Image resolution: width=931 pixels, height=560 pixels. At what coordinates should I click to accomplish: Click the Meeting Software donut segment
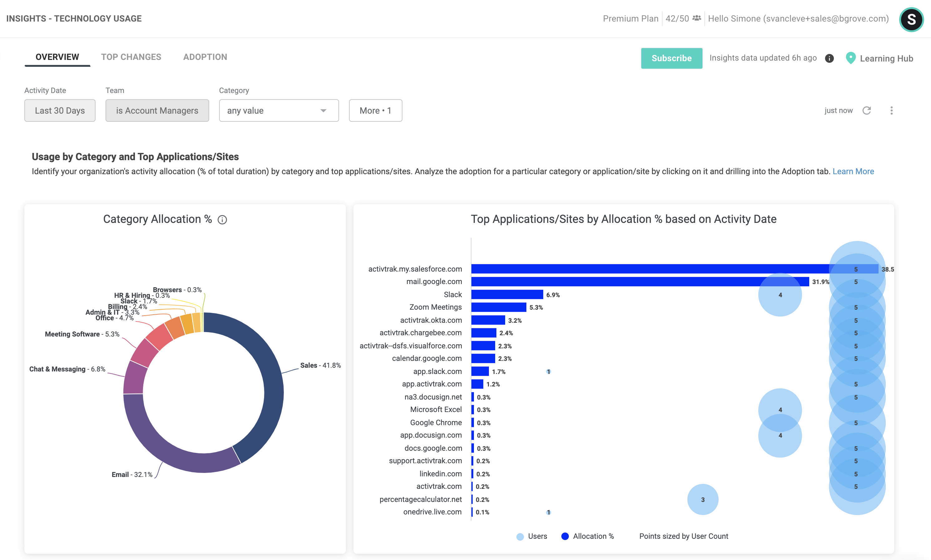pyautogui.click(x=144, y=352)
